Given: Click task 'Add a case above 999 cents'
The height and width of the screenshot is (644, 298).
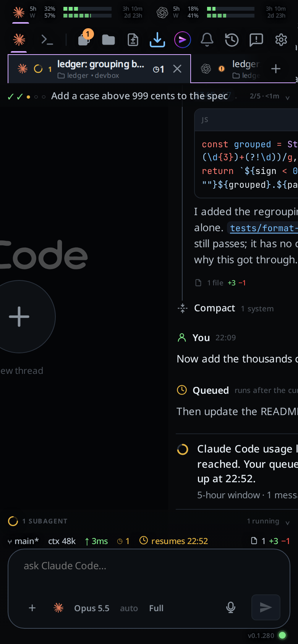Looking at the screenshot, I should [139, 96].
